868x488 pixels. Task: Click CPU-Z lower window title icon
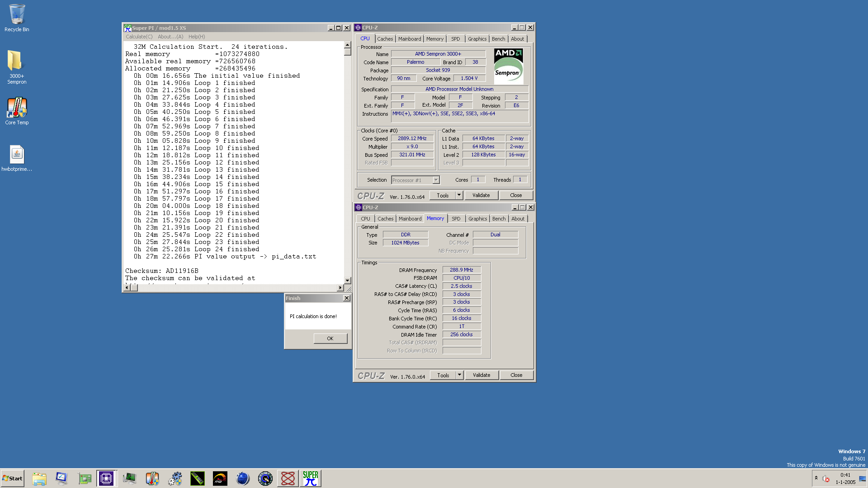(x=359, y=207)
